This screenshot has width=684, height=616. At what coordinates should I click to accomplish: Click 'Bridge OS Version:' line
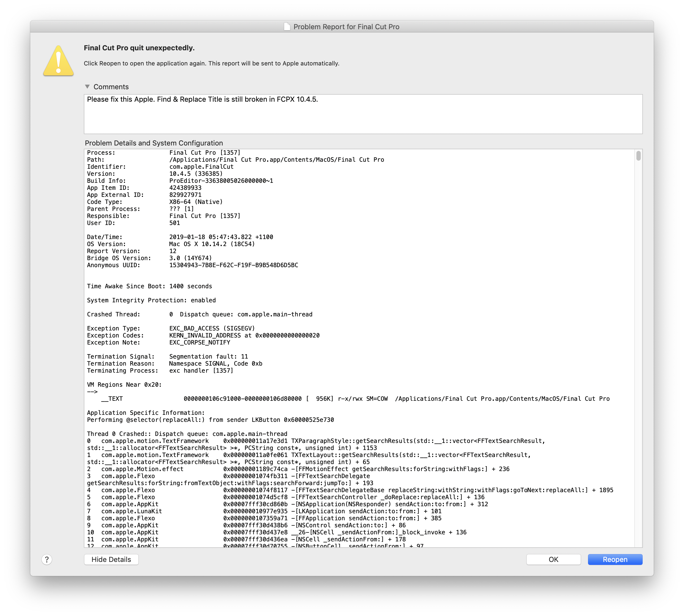pyautogui.click(x=149, y=258)
